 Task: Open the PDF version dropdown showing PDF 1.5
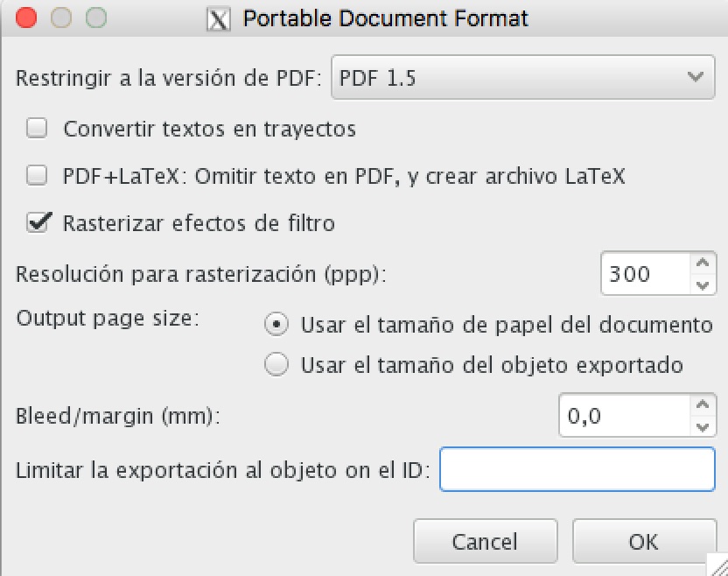[x=522, y=78]
